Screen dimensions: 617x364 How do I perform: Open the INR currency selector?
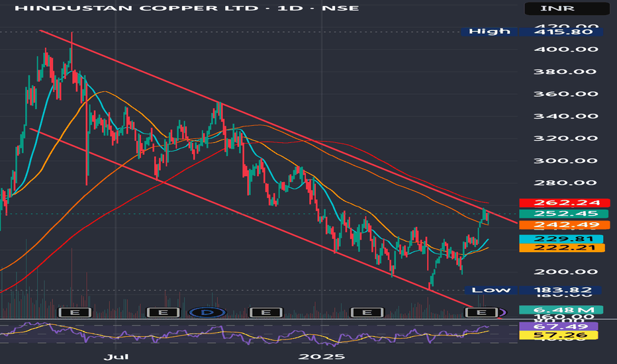[x=567, y=8]
